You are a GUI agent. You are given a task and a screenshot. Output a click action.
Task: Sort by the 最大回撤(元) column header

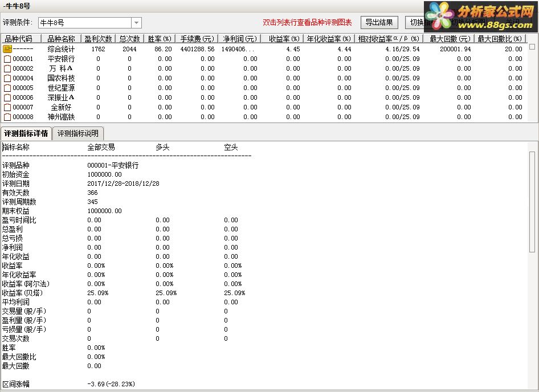tap(448, 39)
